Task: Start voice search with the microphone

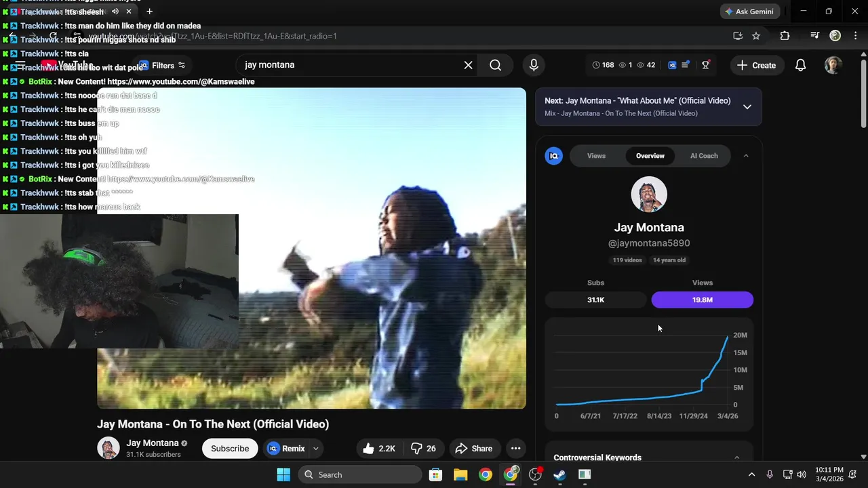Action: coord(534,65)
